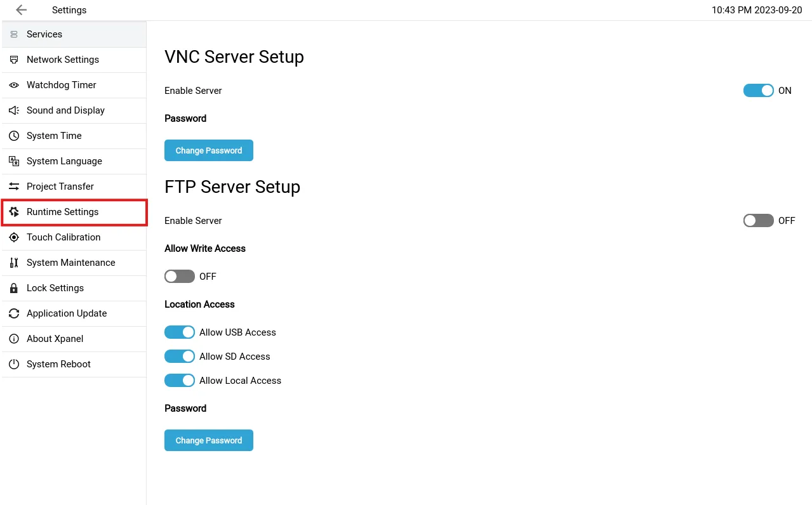Screen dimensions: 812x505
Task: Disable the VNC server toggle
Action: pyautogui.click(x=758, y=91)
